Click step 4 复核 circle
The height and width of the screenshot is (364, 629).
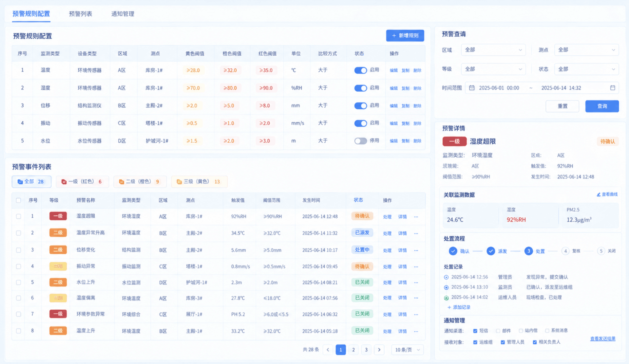point(565,251)
